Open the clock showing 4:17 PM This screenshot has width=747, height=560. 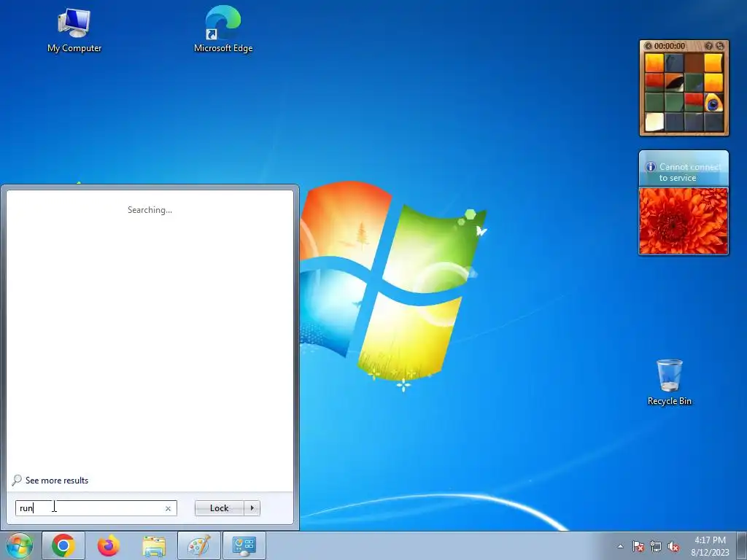[x=710, y=545]
